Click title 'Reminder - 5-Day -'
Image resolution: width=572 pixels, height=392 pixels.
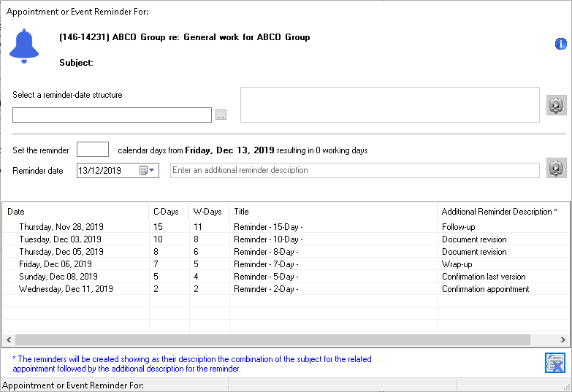pyautogui.click(x=266, y=277)
